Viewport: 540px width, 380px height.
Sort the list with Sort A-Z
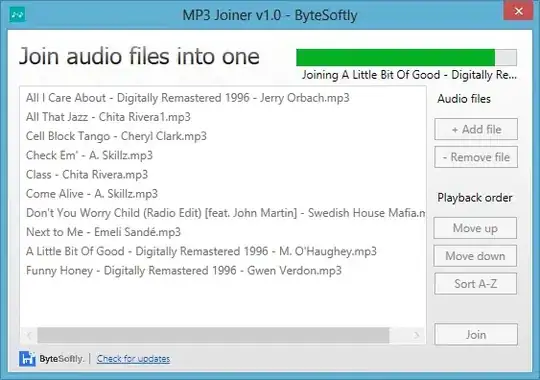(476, 284)
